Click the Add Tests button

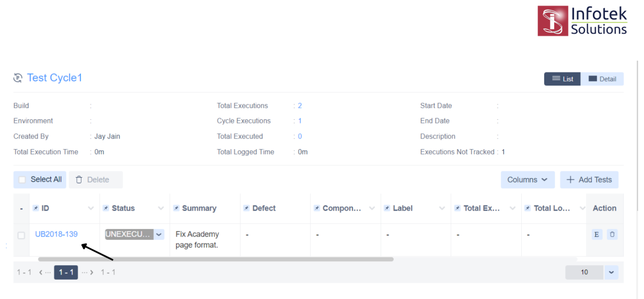[x=589, y=179]
